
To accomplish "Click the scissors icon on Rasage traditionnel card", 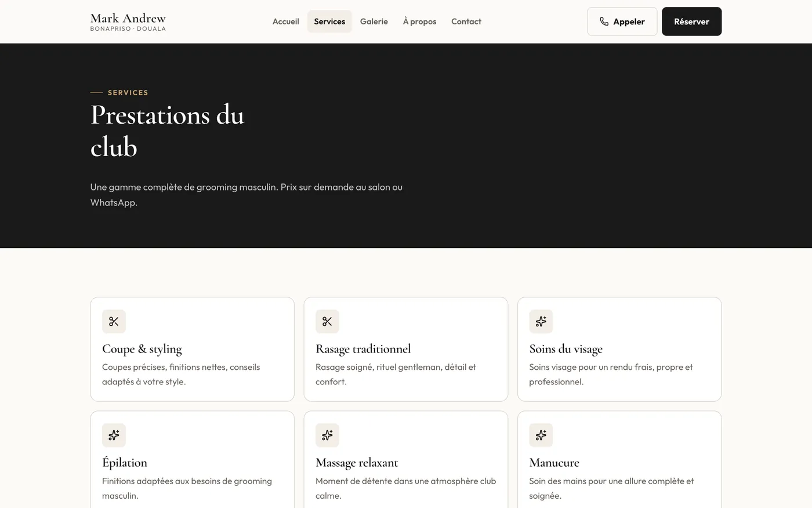I will [327, 322].
